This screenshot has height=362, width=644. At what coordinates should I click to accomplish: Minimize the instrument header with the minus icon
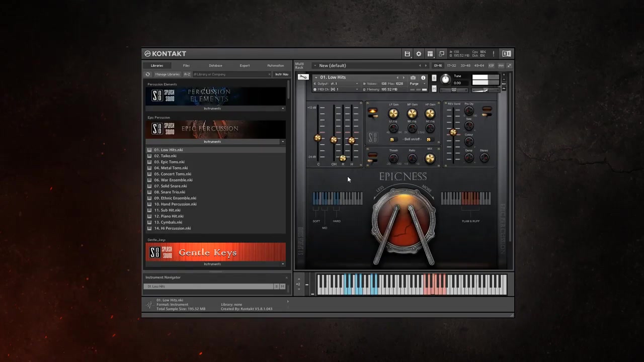pos(504,79)
